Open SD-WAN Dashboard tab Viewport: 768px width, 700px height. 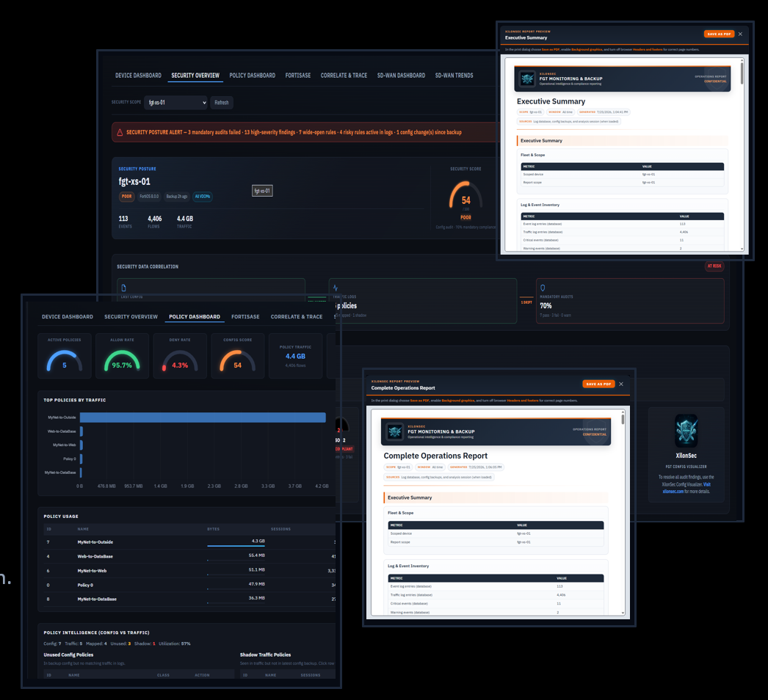[401, 76]
